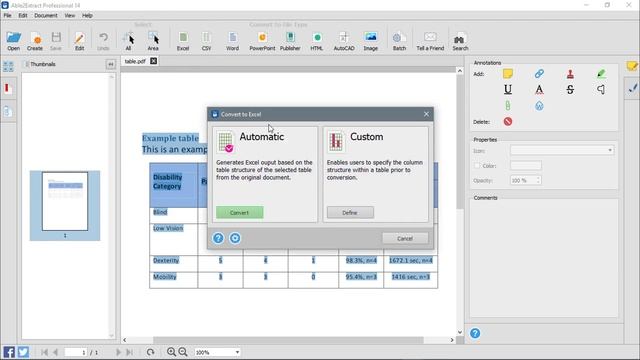Open the Facebook share icon
This screenshot has height=360, width=640.
click(9, 352)
